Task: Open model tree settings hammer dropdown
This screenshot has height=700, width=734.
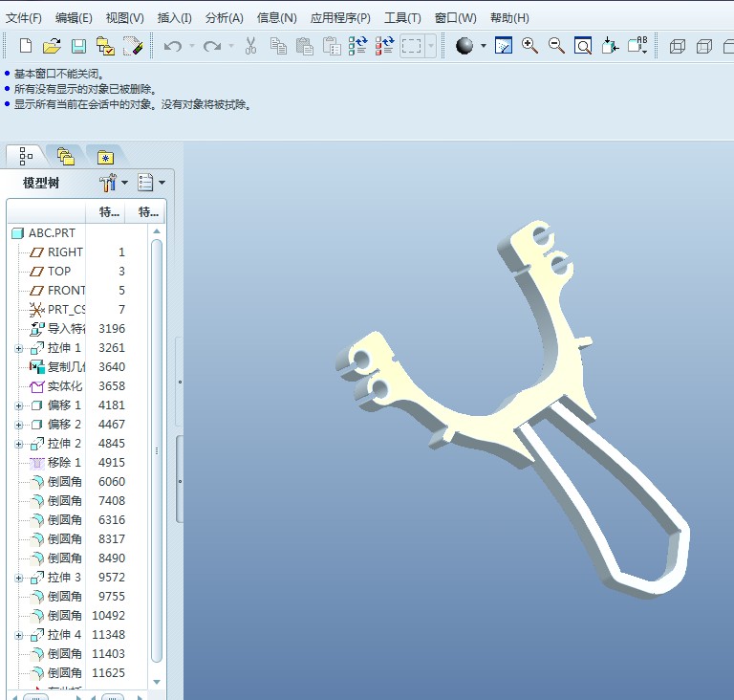Action: pyautogui.click(x=125, y=183)
